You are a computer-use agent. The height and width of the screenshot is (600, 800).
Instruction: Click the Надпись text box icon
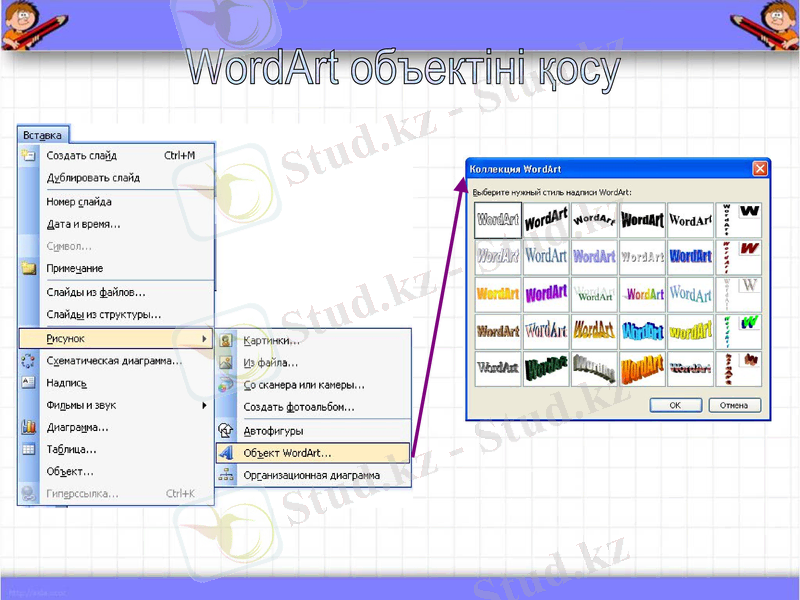pos(25,382)
